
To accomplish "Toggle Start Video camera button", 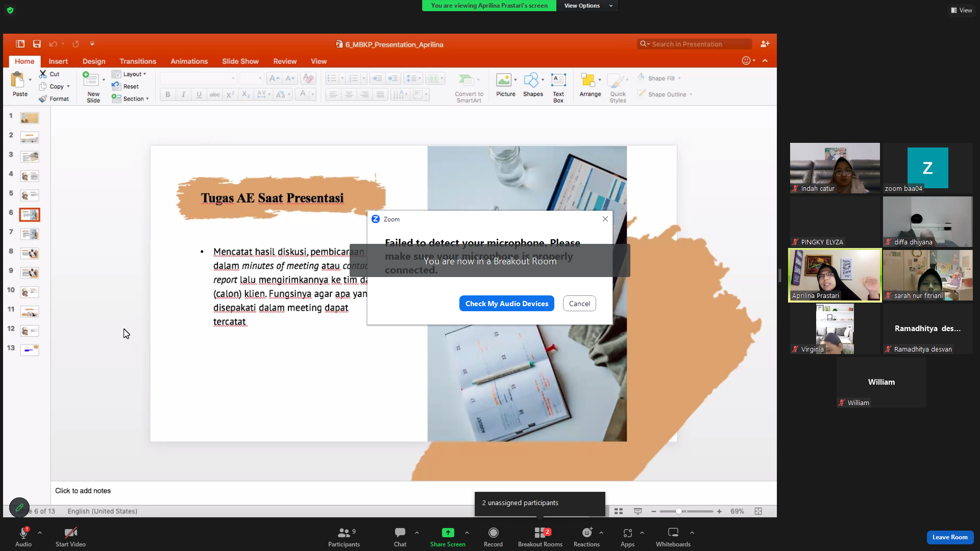I will (70, 537).
